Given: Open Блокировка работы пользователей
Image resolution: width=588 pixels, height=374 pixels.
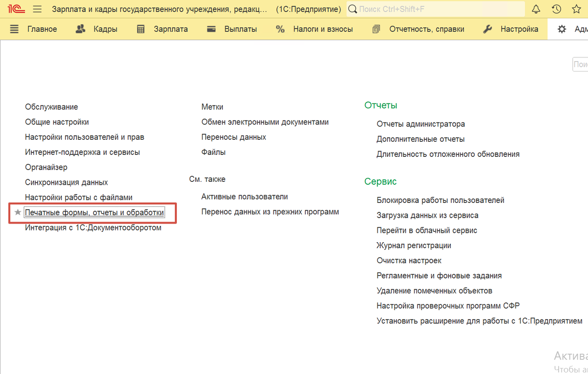Looking at the screenshot, I should coord(441,200).
